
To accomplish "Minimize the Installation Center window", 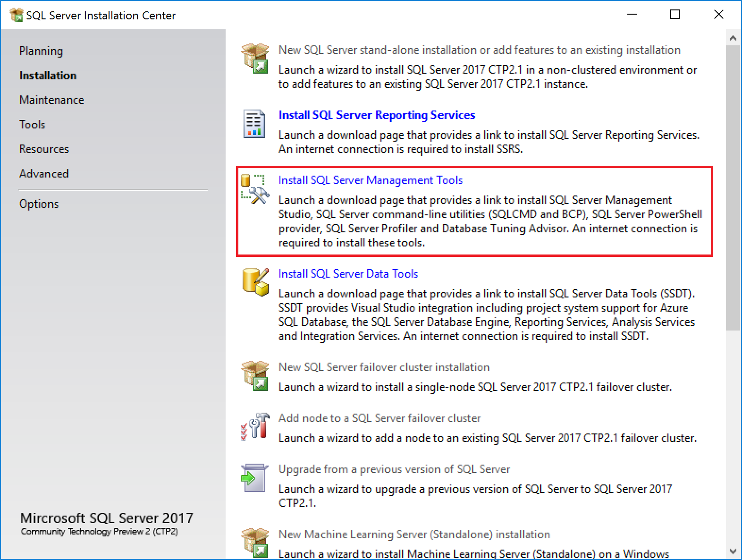I will [632, 15].
